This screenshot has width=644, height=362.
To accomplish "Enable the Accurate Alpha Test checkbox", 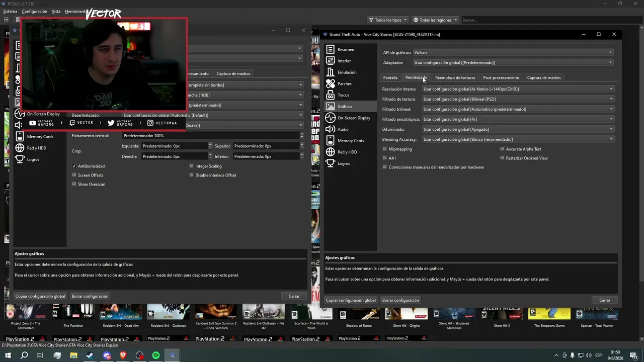I will pos(502,149).
